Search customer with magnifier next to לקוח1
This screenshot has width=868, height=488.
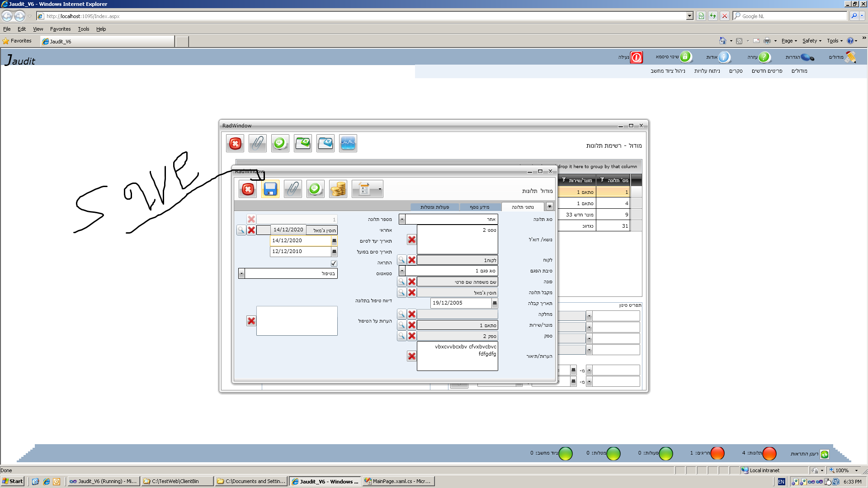[x=401, y=260]
